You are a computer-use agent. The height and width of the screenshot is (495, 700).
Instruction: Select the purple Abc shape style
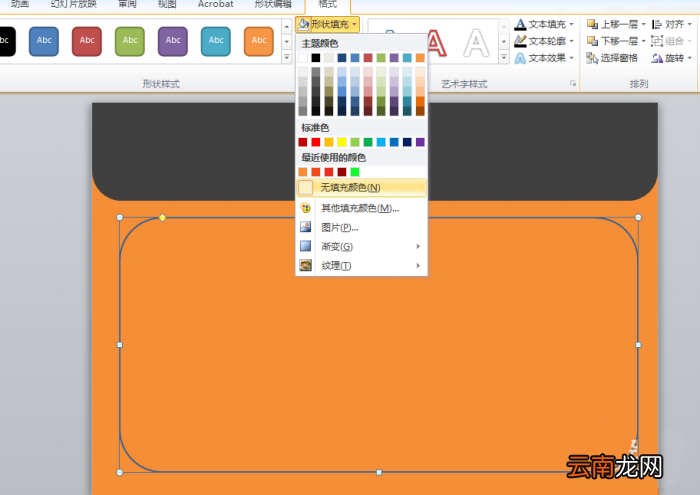tap(173, 41)
